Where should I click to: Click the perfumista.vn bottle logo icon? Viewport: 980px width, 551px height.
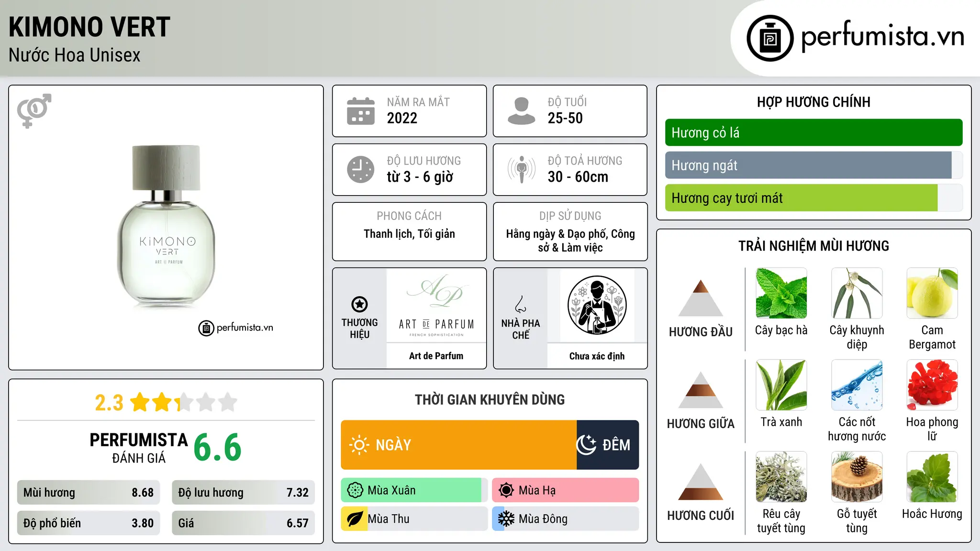click(770, 38)
